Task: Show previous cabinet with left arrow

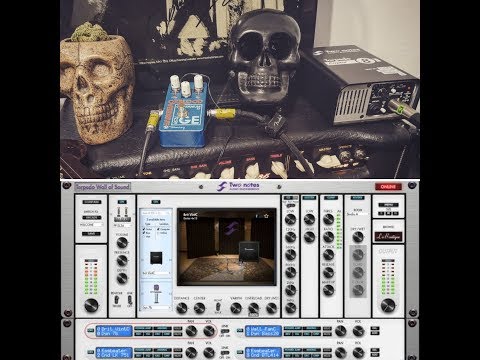Action: click(142, 259)
